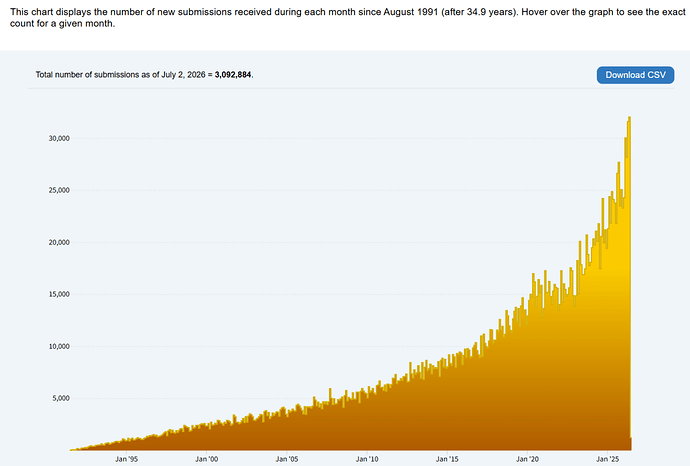This screenshot has width=690, height=466.
Task: Click the Jan '10 x-axis tick label
Action: pyautogui.click(x=367, y=459)
